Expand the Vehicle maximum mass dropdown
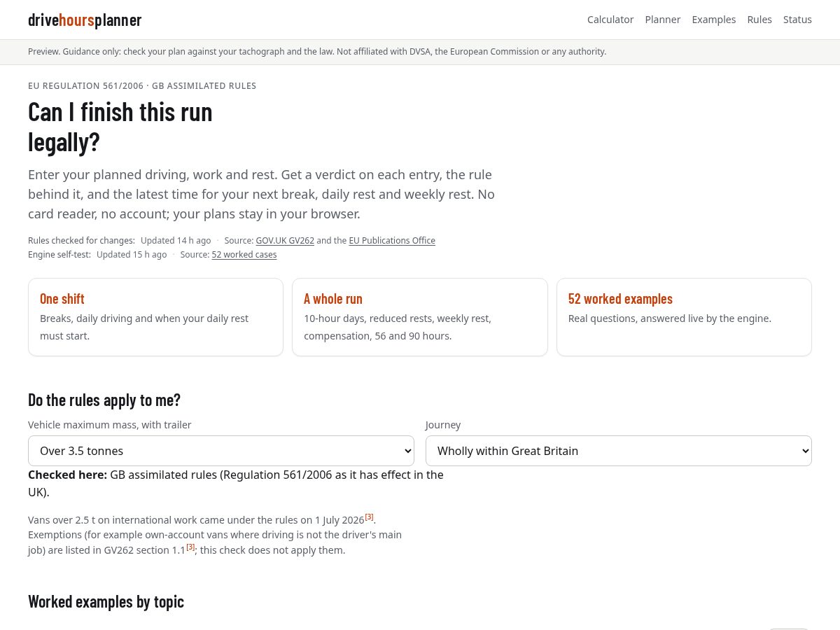Screen dimensions: 840x630 pyautogui.click(x=221, y=451)
